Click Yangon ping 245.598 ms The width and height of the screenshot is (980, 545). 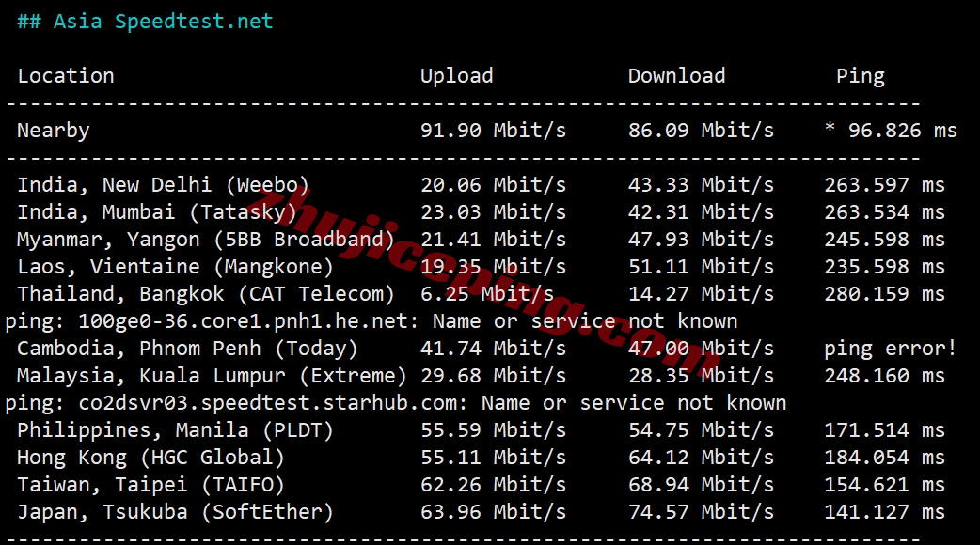pyautogui.click(x=884, y=239)
